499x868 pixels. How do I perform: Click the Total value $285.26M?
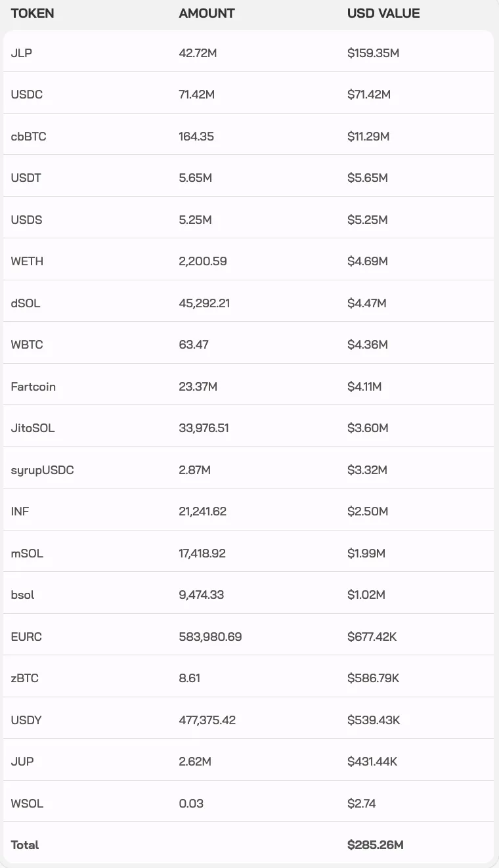(376, 844)
